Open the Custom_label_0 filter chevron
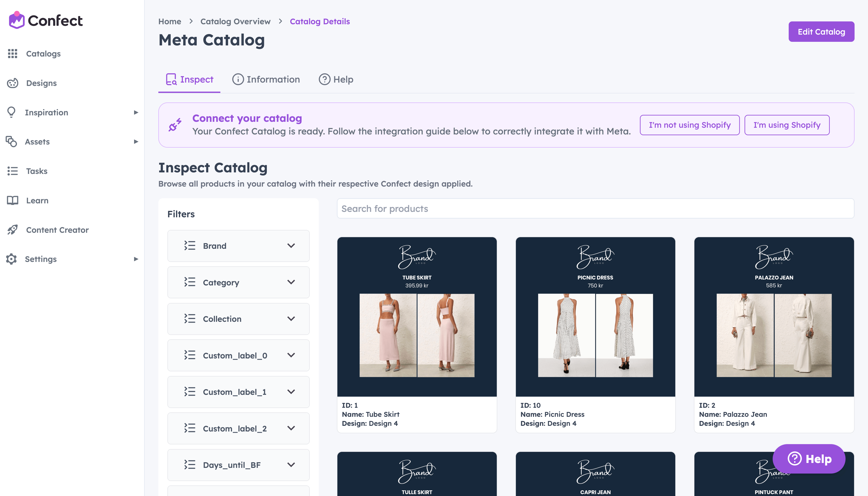This screenshot has height=496, width=868. coord(291,355)
